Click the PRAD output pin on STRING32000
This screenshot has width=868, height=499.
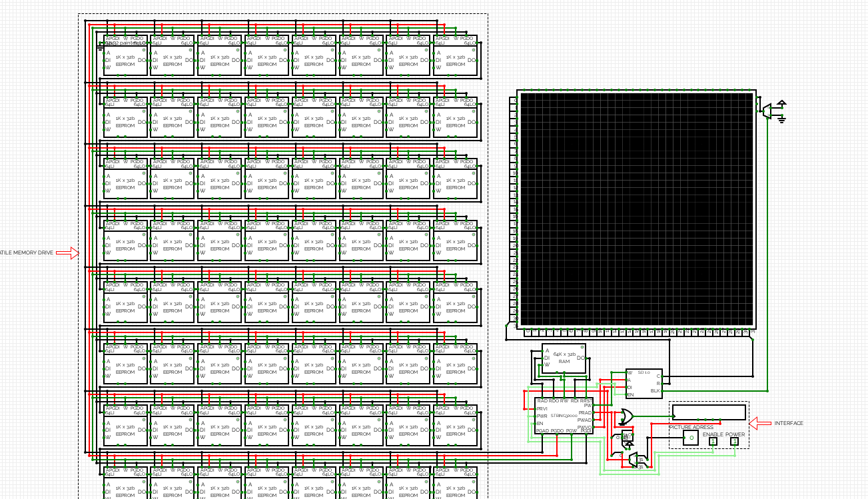[x=593, y=412]
